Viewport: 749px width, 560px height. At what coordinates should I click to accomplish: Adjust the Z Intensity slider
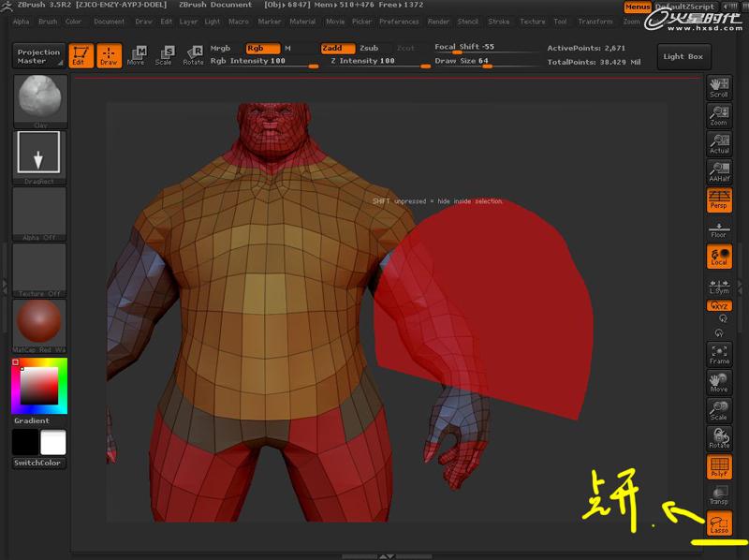[x=380, y=61]
